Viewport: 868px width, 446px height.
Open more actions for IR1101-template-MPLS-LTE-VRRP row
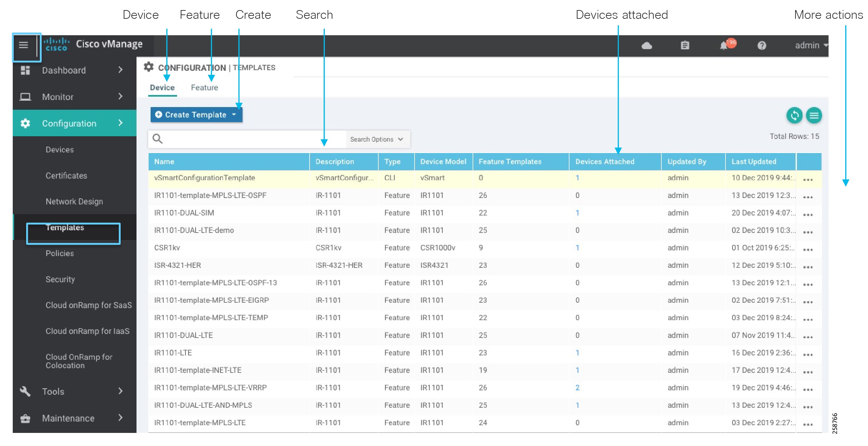click(x=808, y=390)
